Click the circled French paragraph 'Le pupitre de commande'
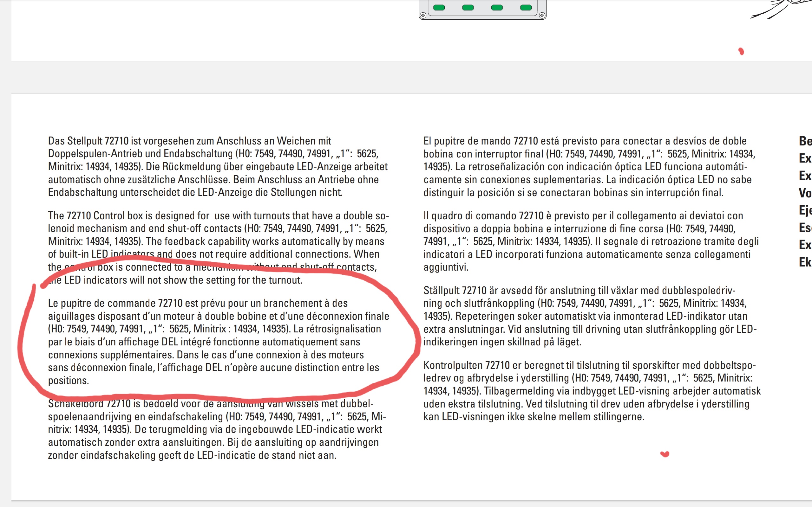812x507 pixels. (x=219, y=342)
